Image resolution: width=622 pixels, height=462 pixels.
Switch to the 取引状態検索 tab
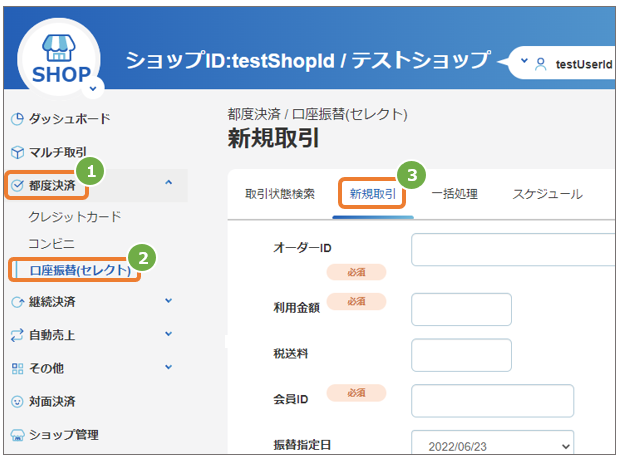tap(280, 194)
